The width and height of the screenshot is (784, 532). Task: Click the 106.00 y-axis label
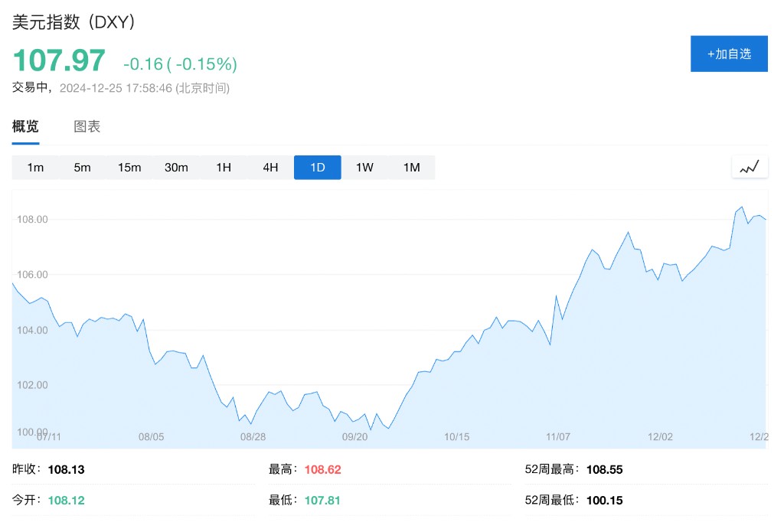(x=32, y=274)
